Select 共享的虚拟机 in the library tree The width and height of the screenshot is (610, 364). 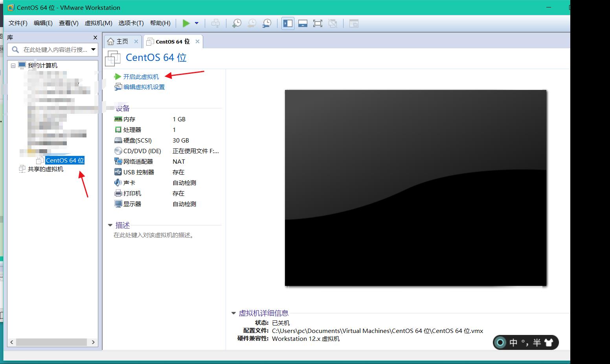click(46, 169)
